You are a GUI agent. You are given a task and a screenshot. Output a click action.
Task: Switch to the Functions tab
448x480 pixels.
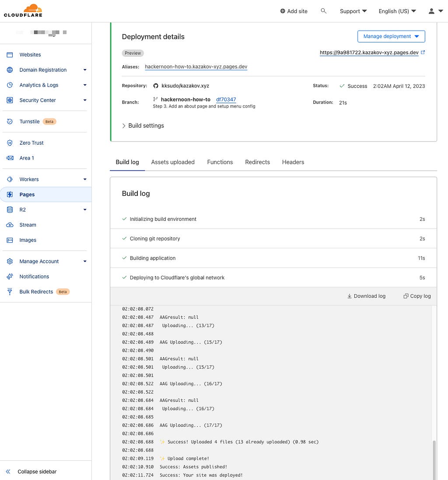coord(220,162)
